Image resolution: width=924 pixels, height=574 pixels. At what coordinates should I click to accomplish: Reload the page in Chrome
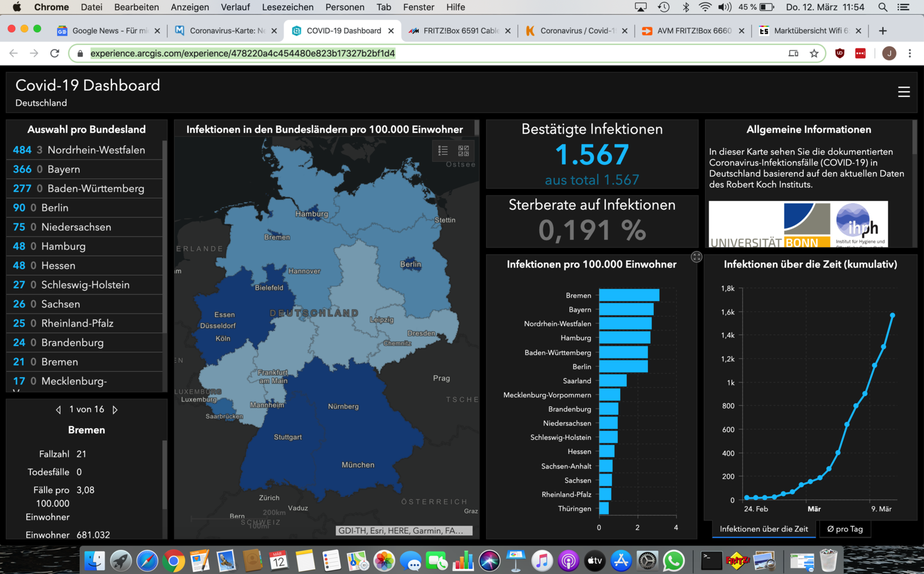55,53
